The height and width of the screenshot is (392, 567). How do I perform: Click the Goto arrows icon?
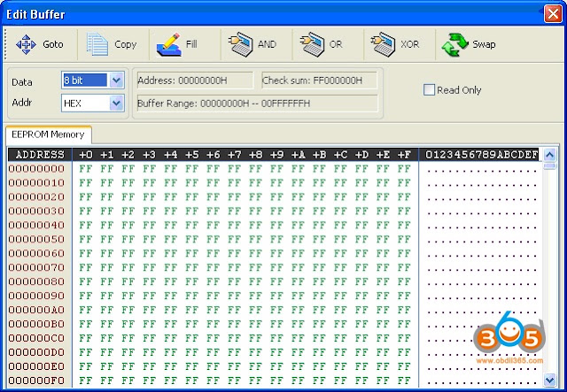pyautogui.click(x=26, y=44)
